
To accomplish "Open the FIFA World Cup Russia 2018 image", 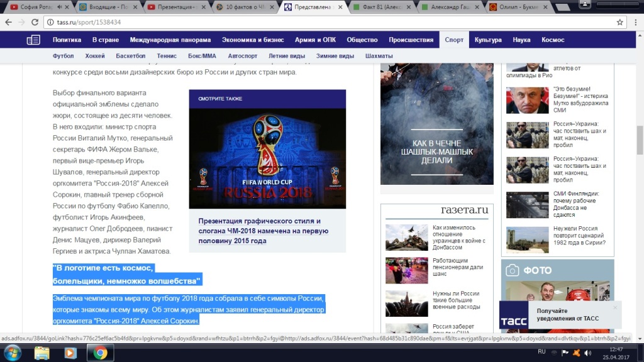I will (x=267, y=158).
